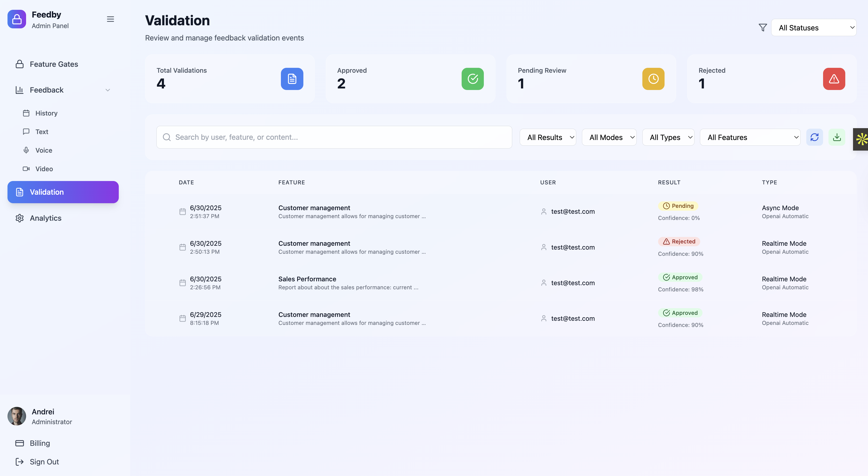
Task: Collapse the Feedback section chevron
Action: click(108, 90)
